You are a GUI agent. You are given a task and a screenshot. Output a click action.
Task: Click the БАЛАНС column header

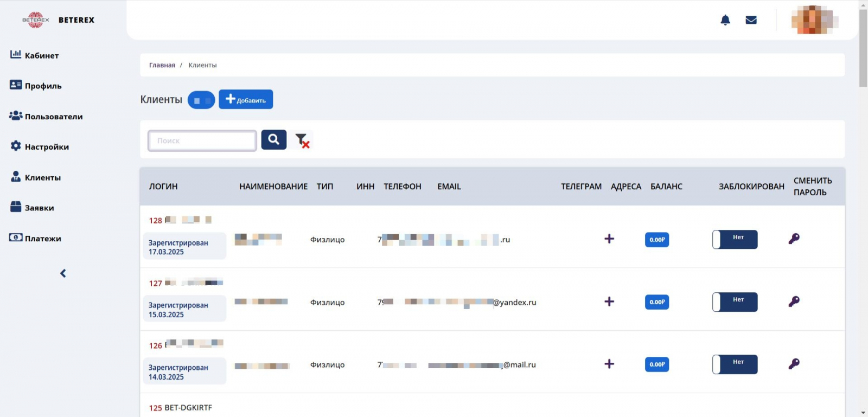tap(667, 187)
